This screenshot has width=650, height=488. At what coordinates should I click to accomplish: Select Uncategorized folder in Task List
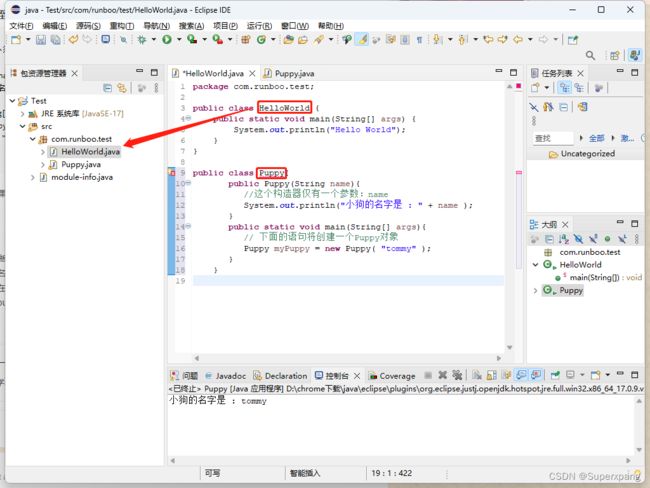[582, 154]
